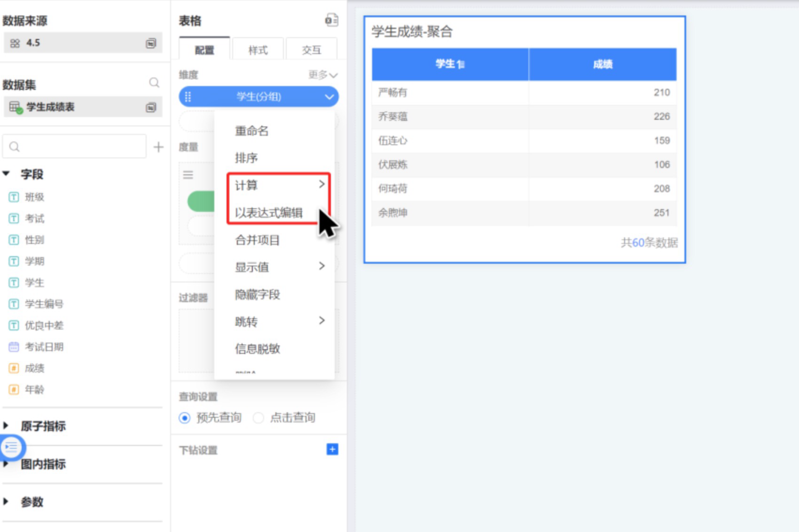Select the 点击查询 radio option
Viewport: 799px width, 532px height.
tap(258, 418)
